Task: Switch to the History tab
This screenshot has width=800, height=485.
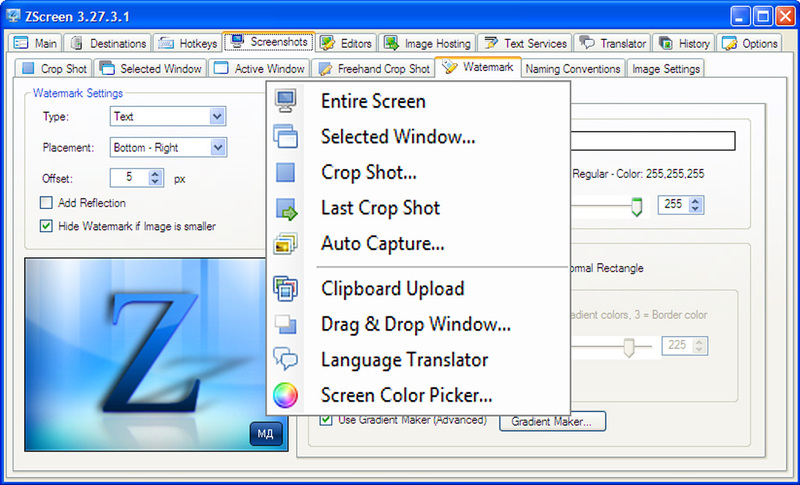Action: click(684, 43)
